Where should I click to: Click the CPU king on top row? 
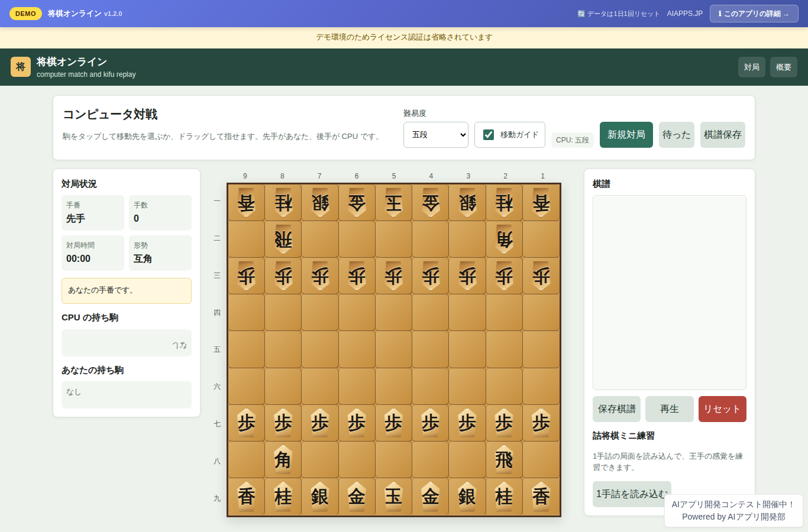click(x=394, y=203)
